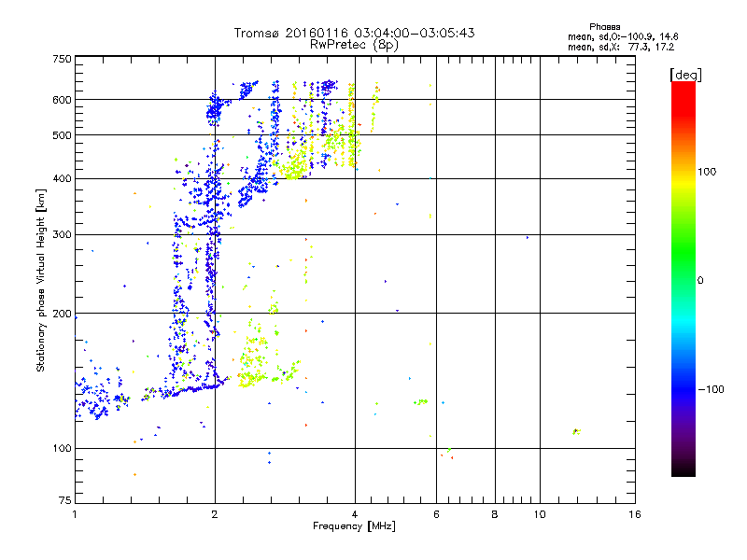Select the '500' height tick label
Image resolution: width=747 pixels, height=560 pixels.
(x=62, y=135)
